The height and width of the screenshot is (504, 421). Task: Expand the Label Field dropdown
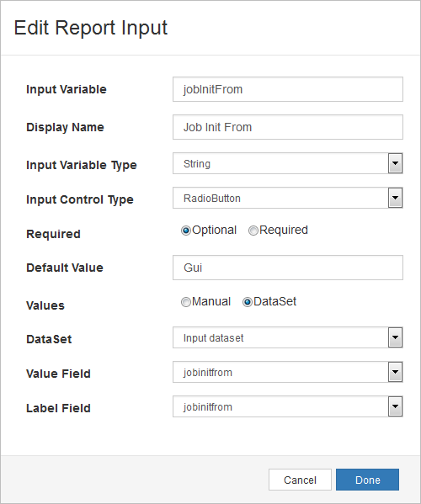[x=287, y=406]
